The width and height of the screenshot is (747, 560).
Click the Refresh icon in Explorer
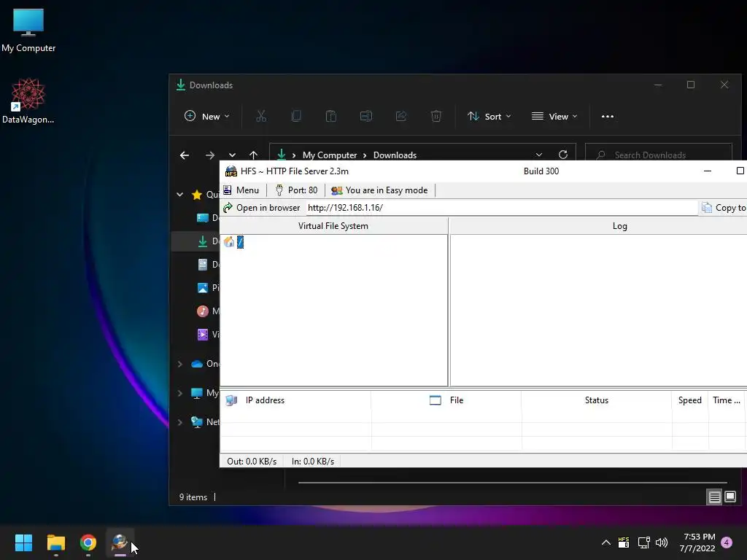point(563,155)
